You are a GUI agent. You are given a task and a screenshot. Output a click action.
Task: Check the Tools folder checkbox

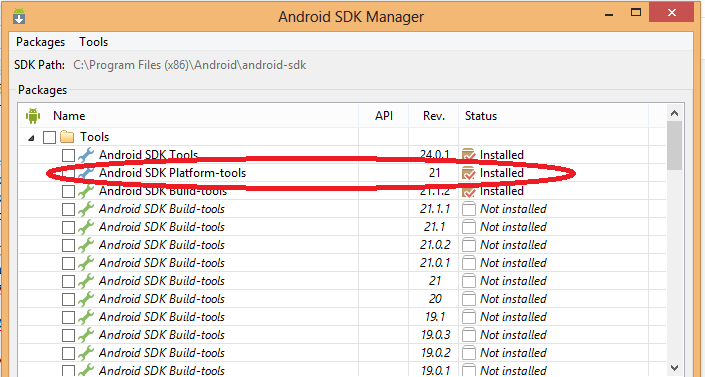tap(49, 137)
